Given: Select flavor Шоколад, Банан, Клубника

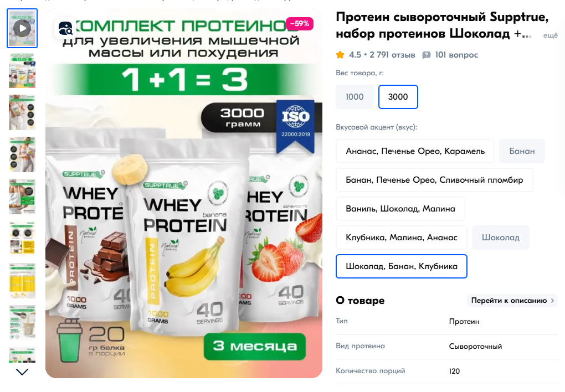Looking at the screenshot, I should coord(402,266).
